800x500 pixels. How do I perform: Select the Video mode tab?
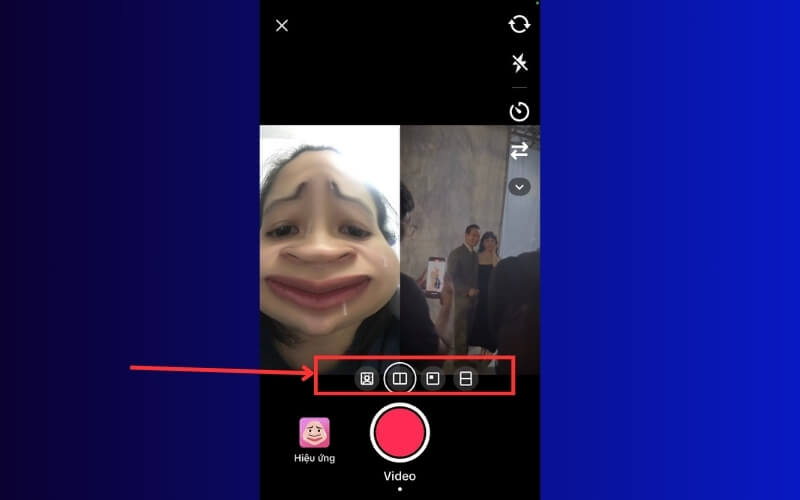coord(399,476)
